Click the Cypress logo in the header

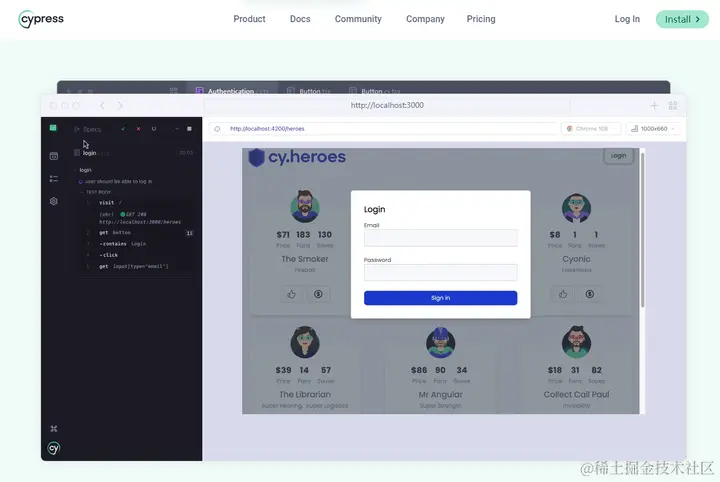pyautogui.click(x=41, y=19)
